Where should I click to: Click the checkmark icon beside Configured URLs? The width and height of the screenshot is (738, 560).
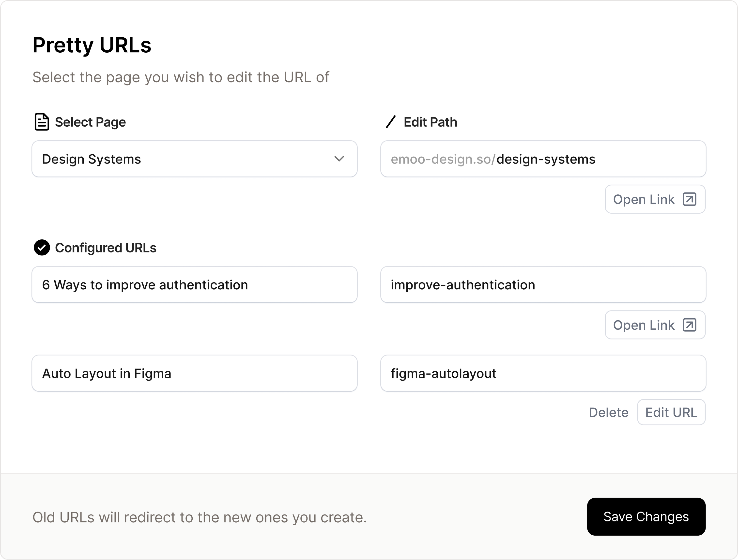[x=42, y=248]
